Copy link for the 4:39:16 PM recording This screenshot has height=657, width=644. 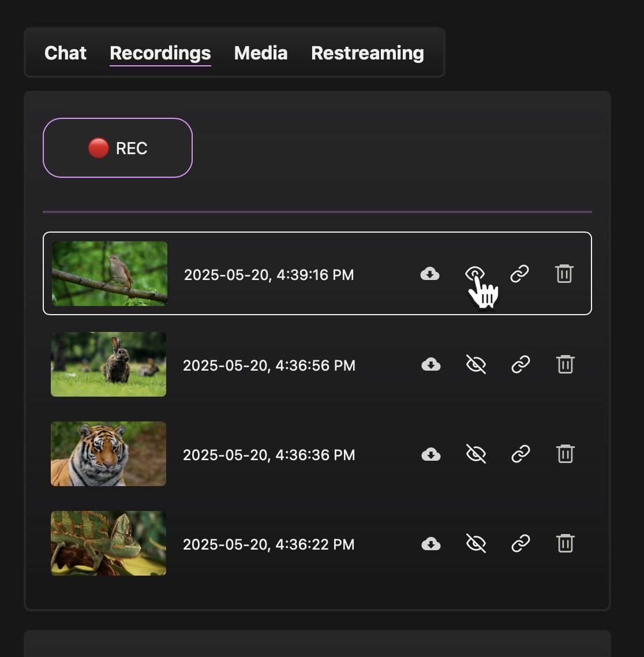coord(519,274)
